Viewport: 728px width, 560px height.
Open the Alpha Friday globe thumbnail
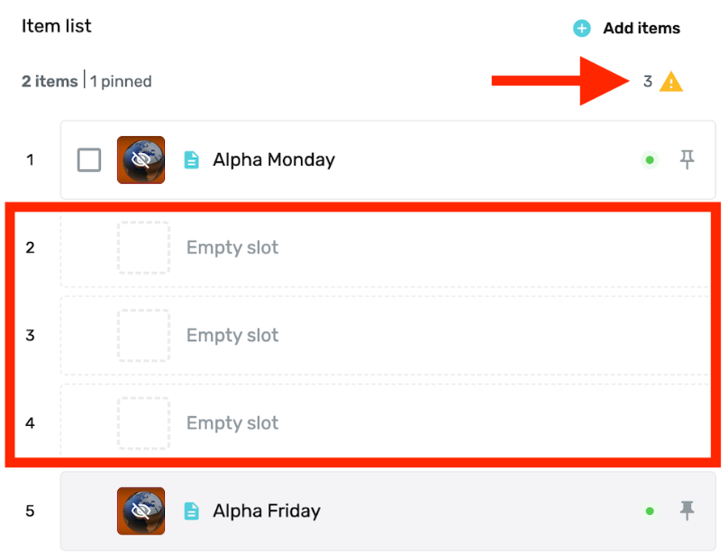[x=141, y=510]
